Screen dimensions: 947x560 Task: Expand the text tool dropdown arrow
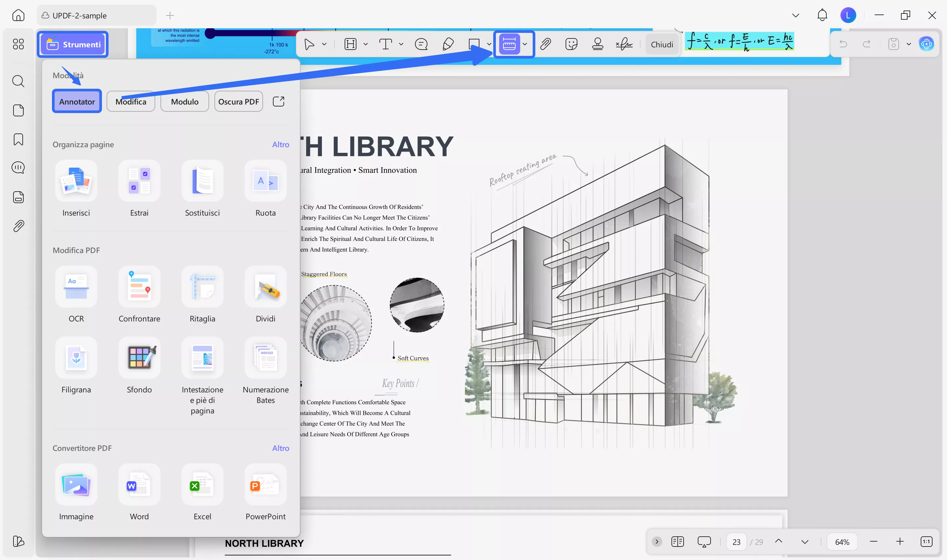pyautogui.click(x=401, y=44)
